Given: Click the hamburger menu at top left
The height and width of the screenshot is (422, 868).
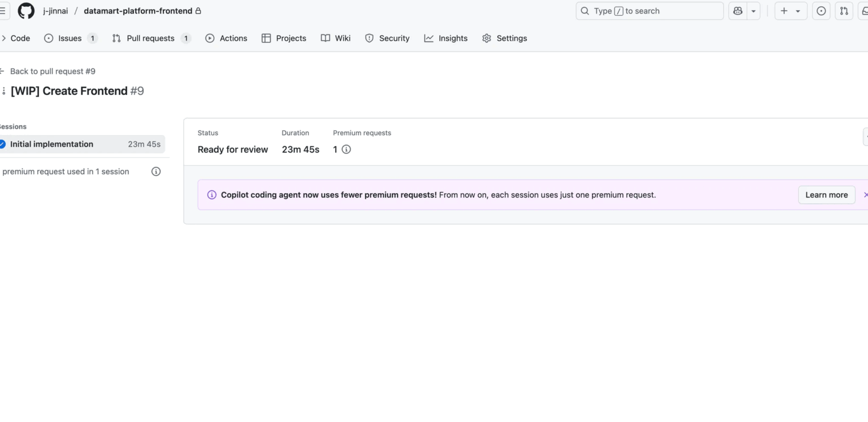Looking at the screenshot, I should 2,10.
